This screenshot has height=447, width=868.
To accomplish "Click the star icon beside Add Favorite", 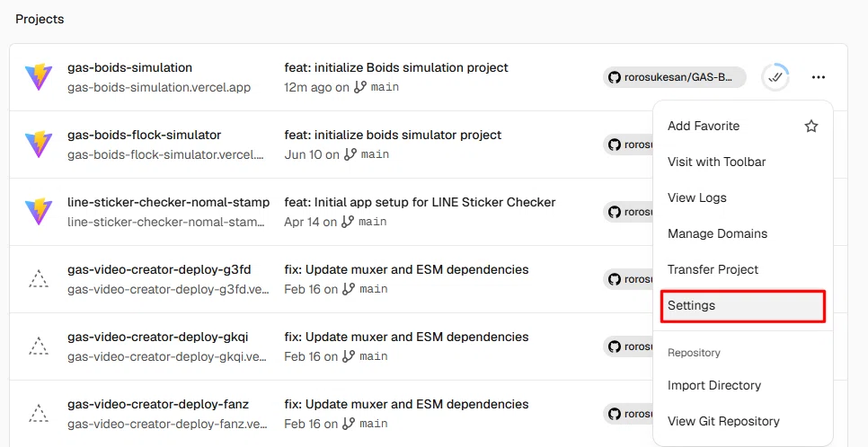I will pyautogui.click(x=811, y=127).
